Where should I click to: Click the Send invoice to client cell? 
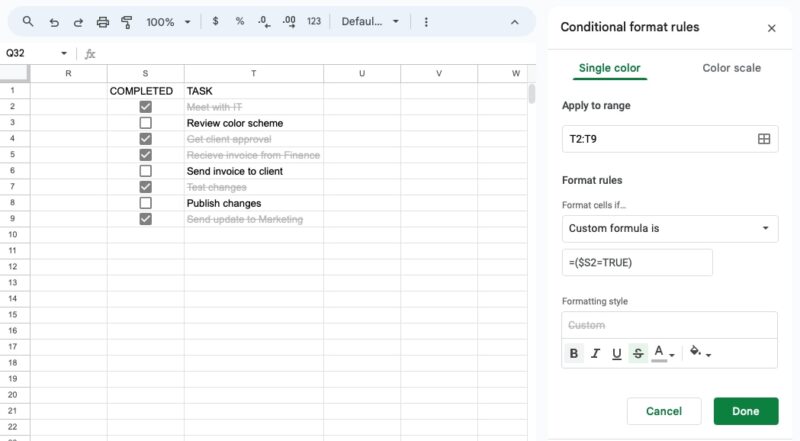(x=254, y=171)
